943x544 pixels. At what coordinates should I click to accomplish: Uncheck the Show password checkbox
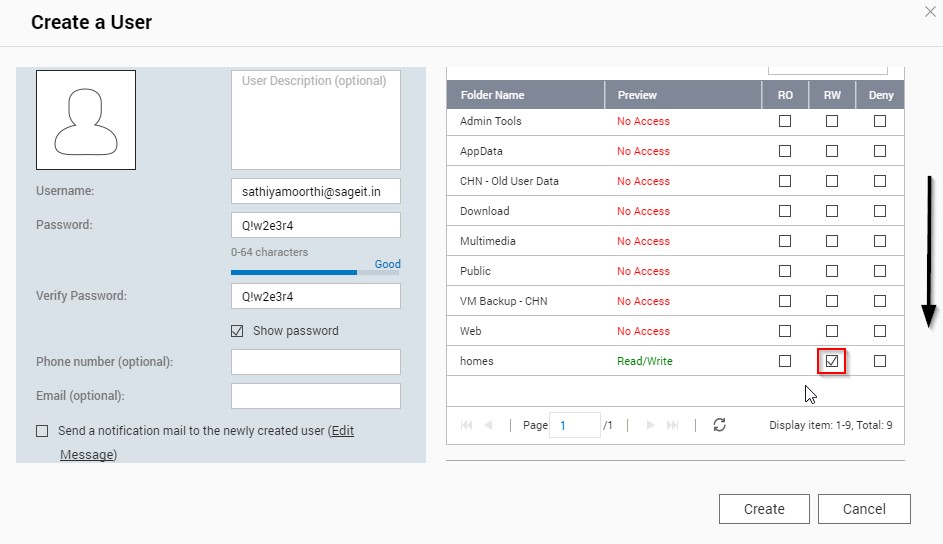(x=237, y=331)
